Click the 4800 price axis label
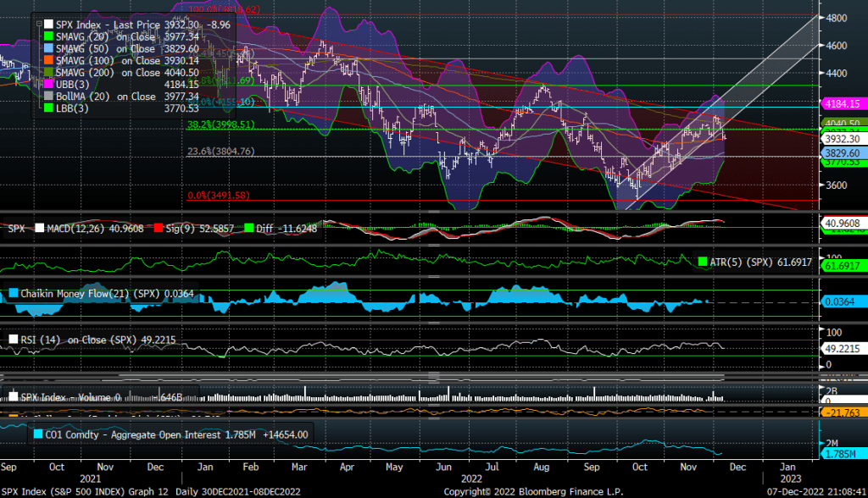The width and height of the screenshot is (868, 498). point(837,18)
